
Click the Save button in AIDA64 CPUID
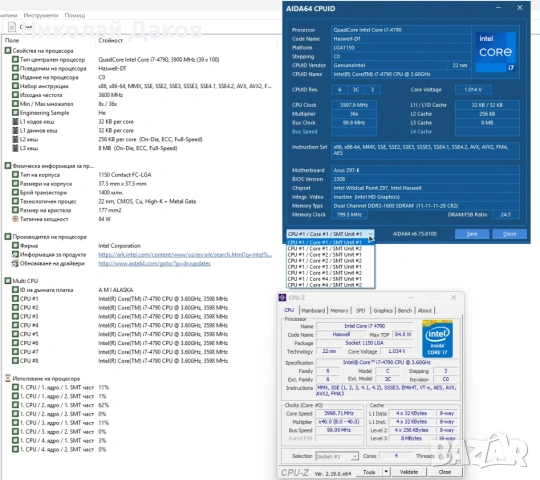click(x=472, y=234)
